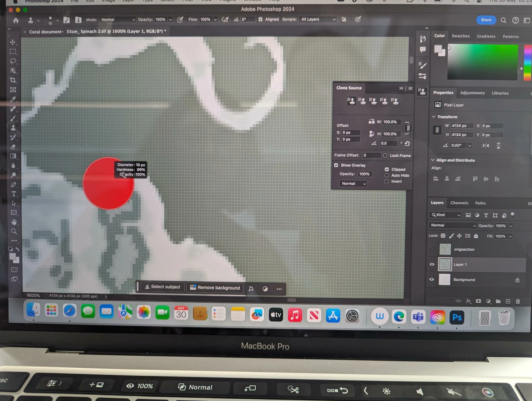This screenshot has height=401, width=532.
Task: Enable the Lock Frame checkbox
Action: (x=385, y=156)
